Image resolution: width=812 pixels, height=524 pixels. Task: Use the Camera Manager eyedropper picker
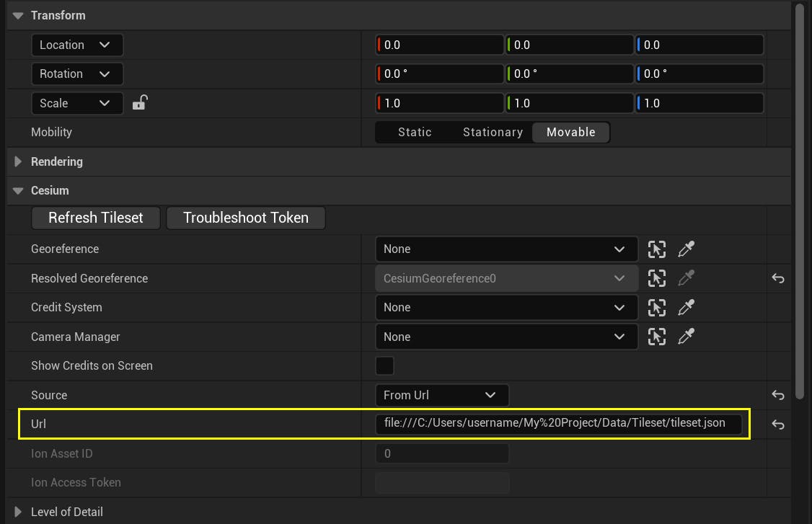[x=685, y=337]
